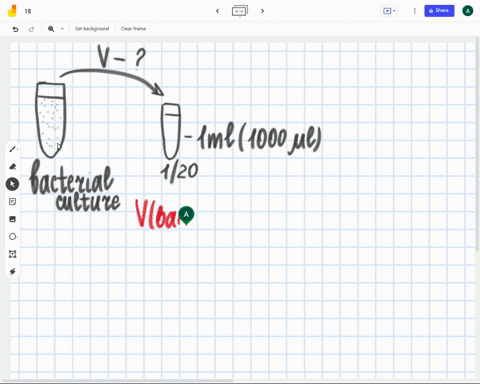The image size is (480, 384).
Task: Add an image to the frame
Action: coord(13,219)
